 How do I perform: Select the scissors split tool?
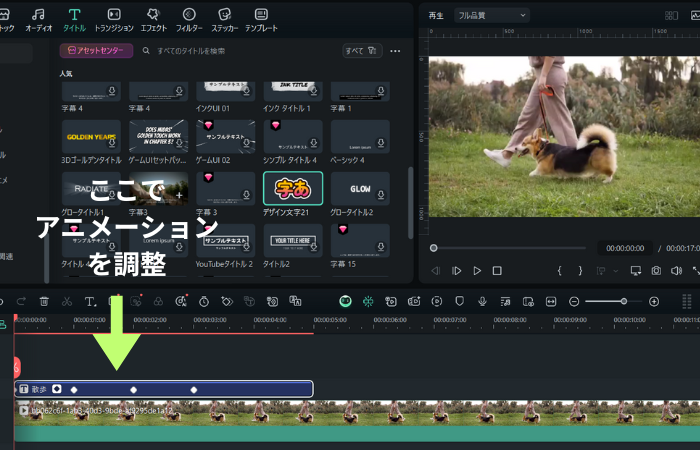pyautogui.click(x=66, y=301)
